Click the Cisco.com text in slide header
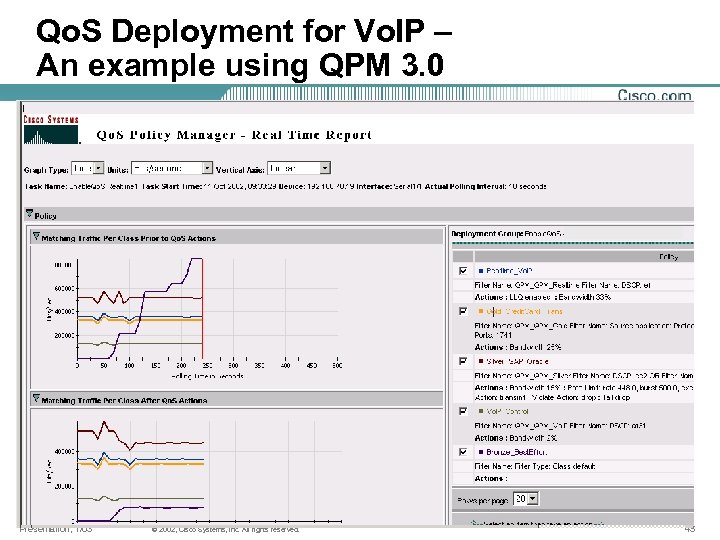This screenshot has width=720, height=540. click(654, 95)
